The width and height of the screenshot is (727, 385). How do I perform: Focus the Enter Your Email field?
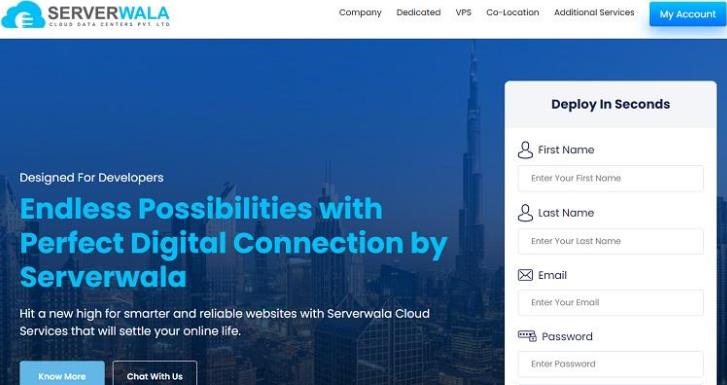pos(611,302)
